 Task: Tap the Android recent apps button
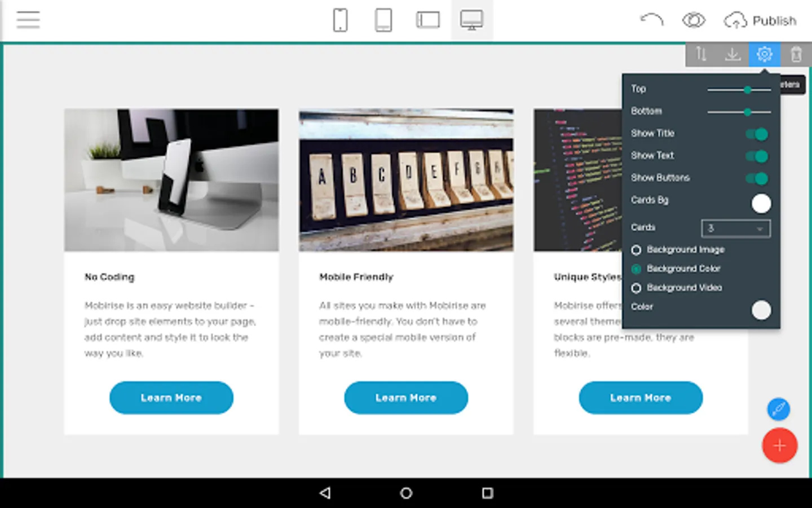(x=487, y=493)
